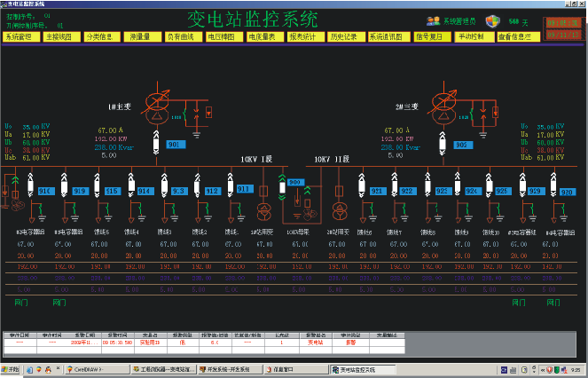Image resolution: width=588 pixels, height=378 pixels.
Task: Toggle the 920 feeder breaker
Action: [x=567, y=191]
